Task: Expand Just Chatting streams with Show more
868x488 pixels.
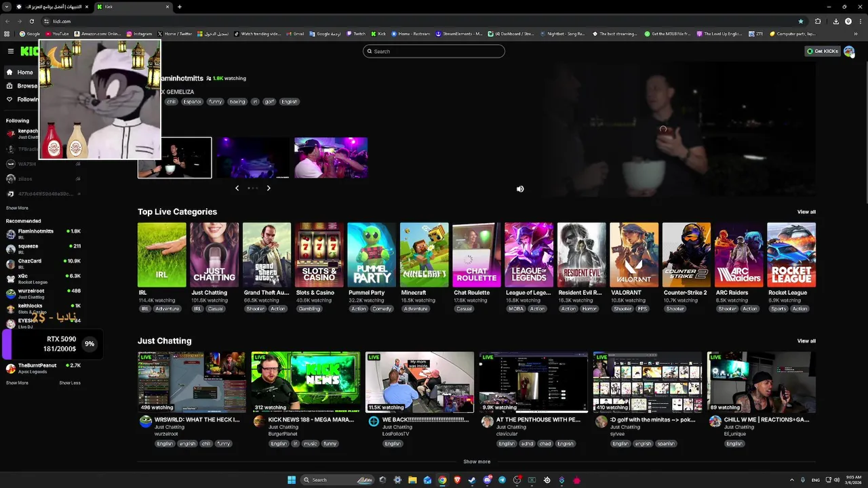Action: (477, 462)
